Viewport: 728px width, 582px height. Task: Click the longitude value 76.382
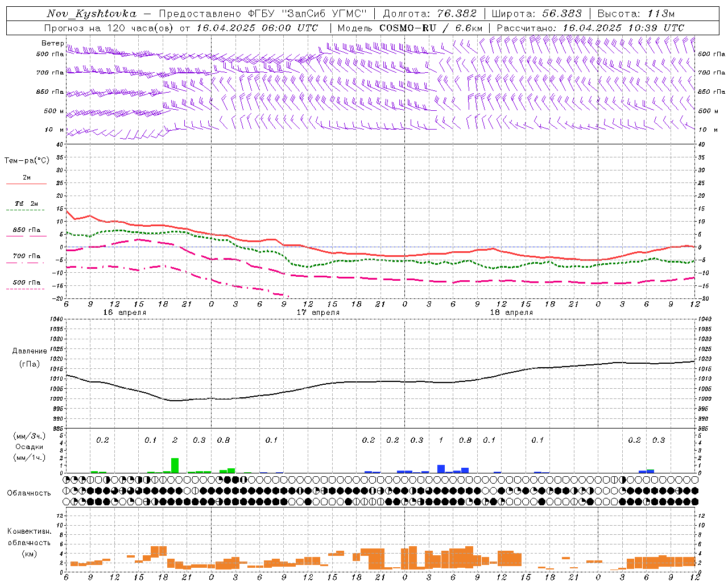pos(457,14)
